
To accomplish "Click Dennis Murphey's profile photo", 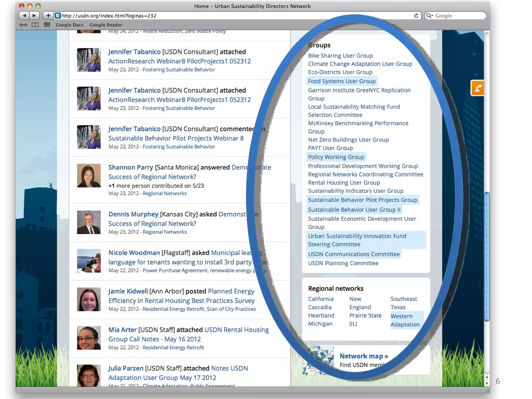I will [x=89, y=222].
